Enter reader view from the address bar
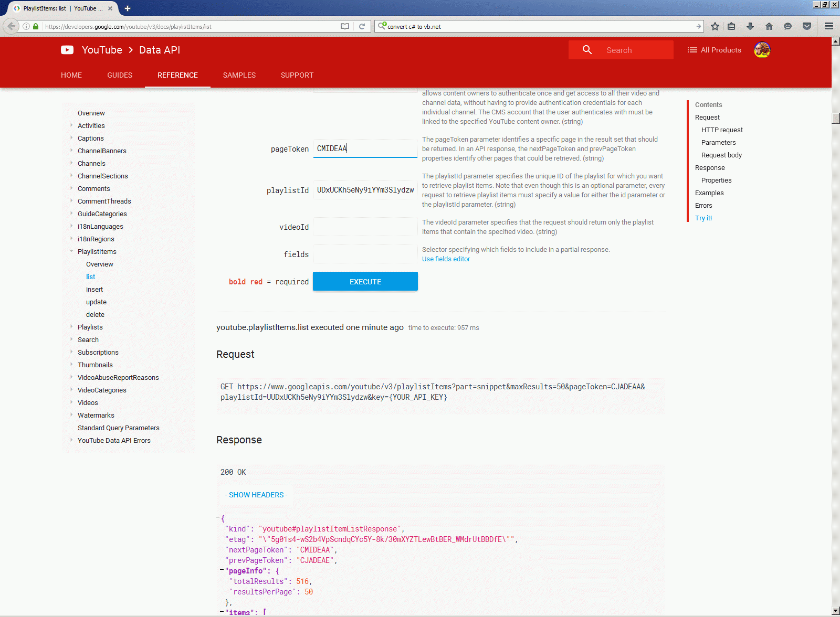840x617 pixels. coord(345,26)
